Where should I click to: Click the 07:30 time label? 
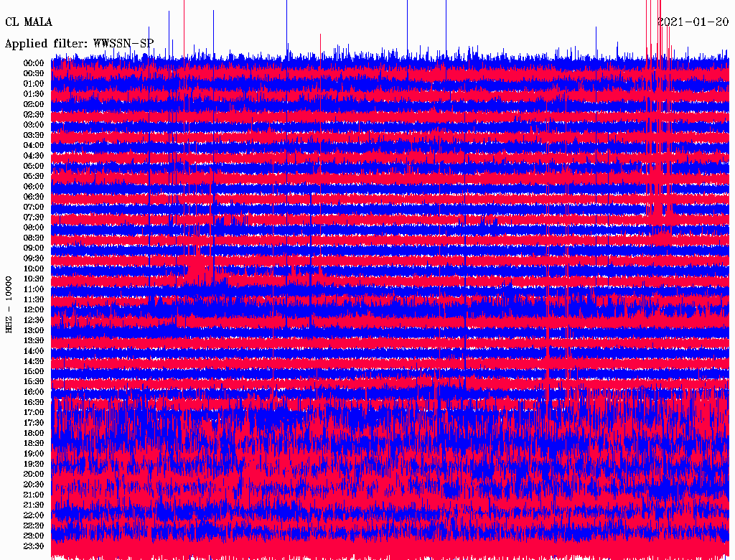coord(34,218)
